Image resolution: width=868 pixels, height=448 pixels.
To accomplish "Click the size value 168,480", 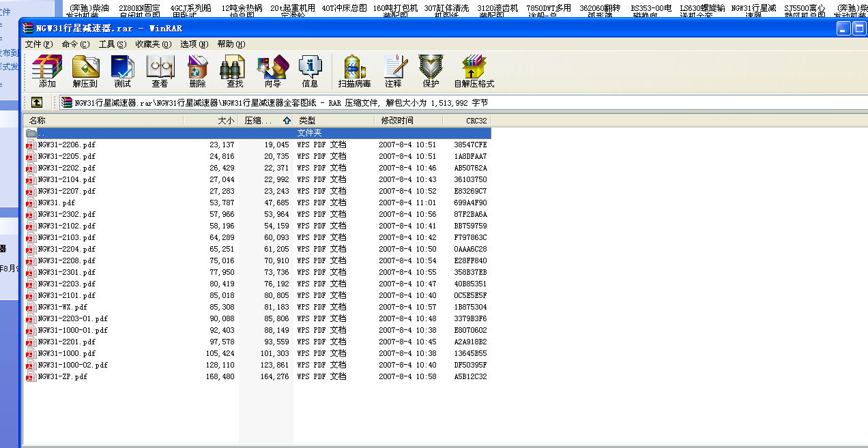I will click(220, 376).
